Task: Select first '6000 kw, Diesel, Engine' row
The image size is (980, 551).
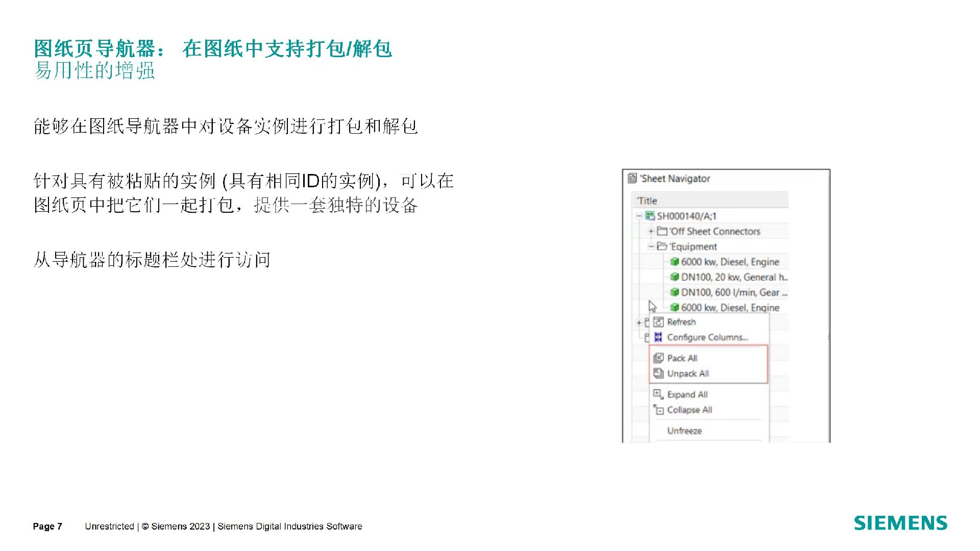Action: pyautogui.click(x=710, y=262)
